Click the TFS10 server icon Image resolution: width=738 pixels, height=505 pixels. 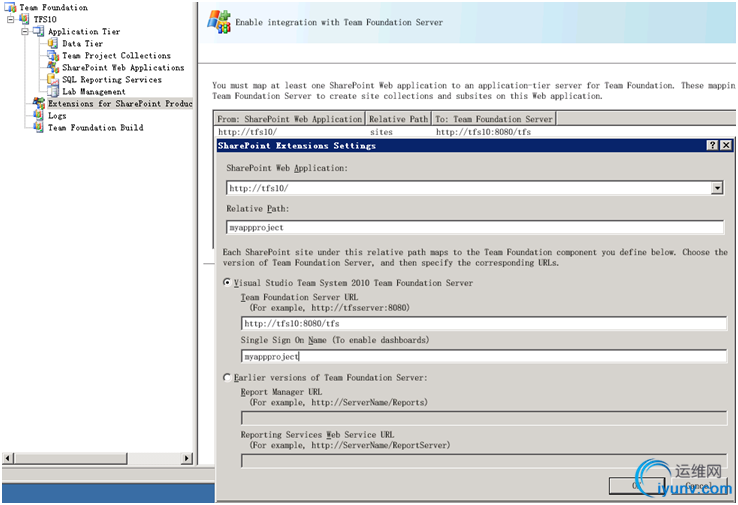[24, 19]
